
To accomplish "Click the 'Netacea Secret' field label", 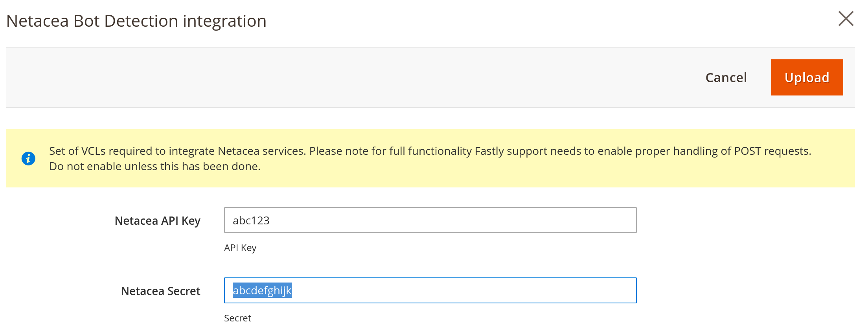I will pyautogui.click(x=160, y=291).
